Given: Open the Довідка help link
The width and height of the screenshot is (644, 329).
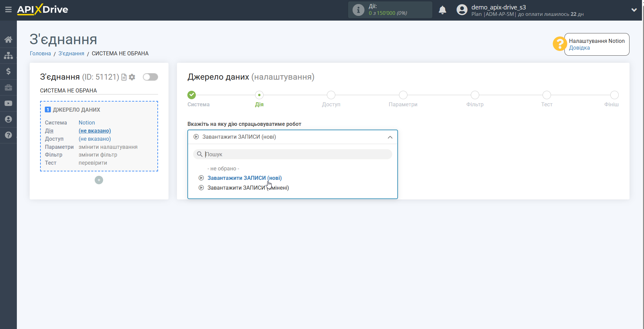Looking at the screenshot, I should click(x=579, y=48).
